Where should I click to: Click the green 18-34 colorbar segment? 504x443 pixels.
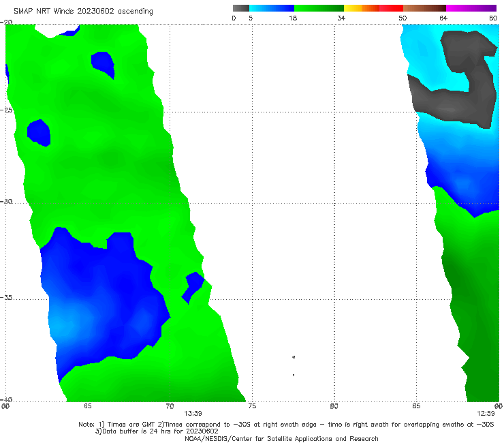click(319, 8)
